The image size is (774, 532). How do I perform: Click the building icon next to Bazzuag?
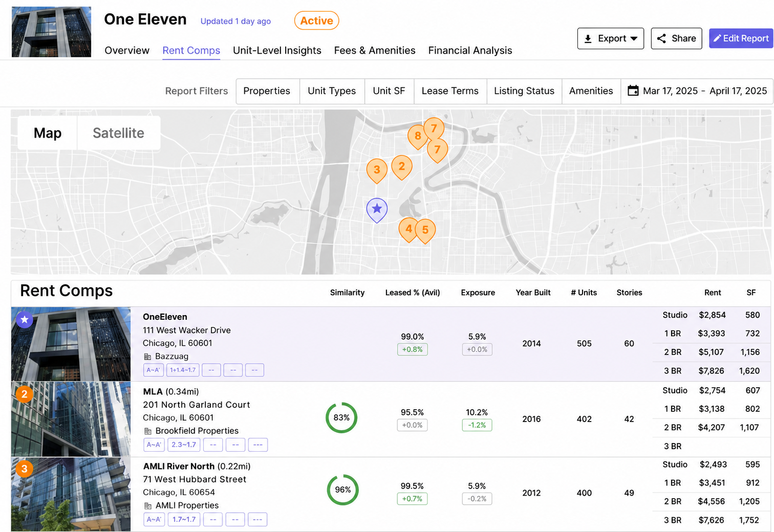point(147,357)
